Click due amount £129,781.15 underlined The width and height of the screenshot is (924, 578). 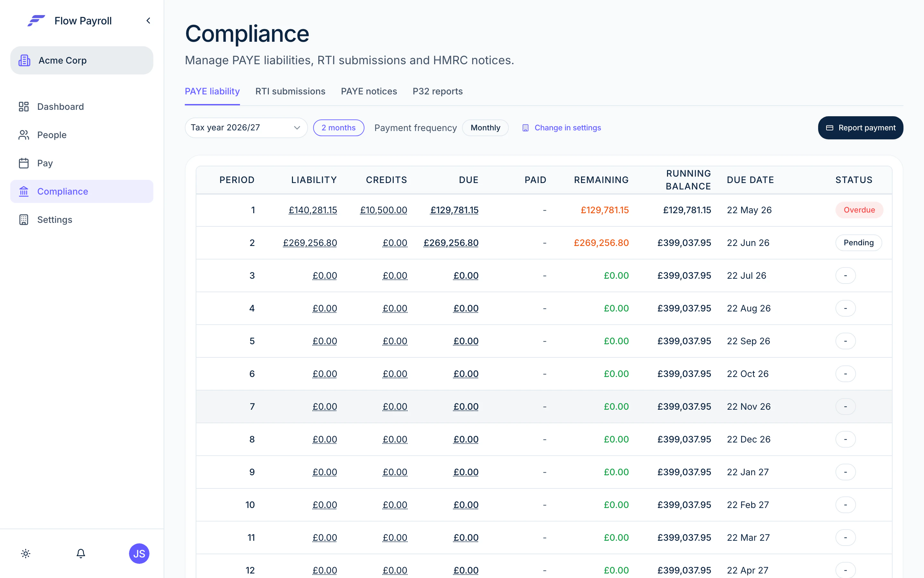[454, 210]
